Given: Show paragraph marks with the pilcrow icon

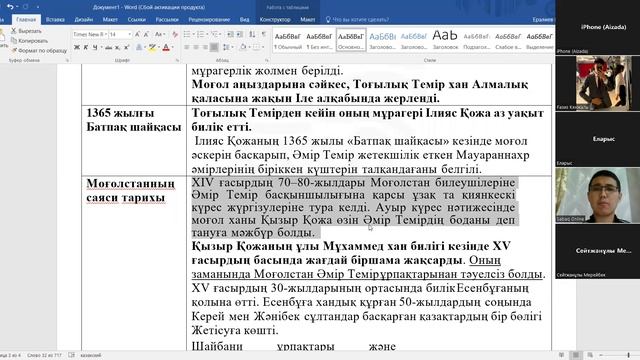Looking at the screenshot, I should (264, 34).
